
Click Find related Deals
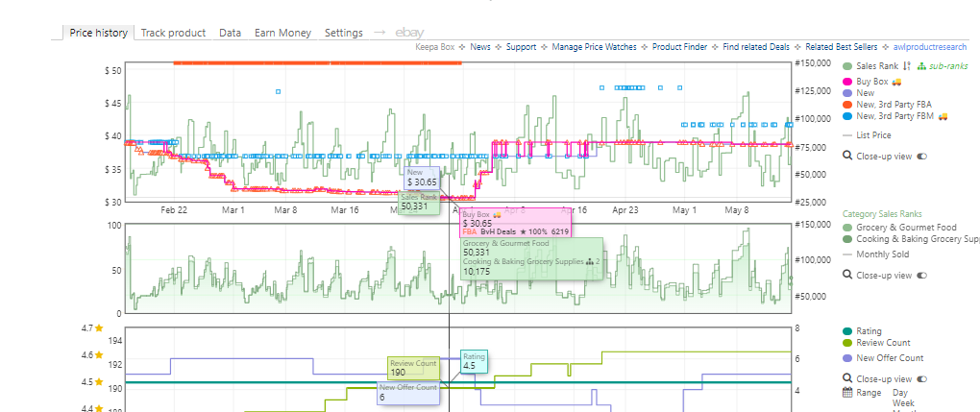pyautogui.click(x=756, y=47)
